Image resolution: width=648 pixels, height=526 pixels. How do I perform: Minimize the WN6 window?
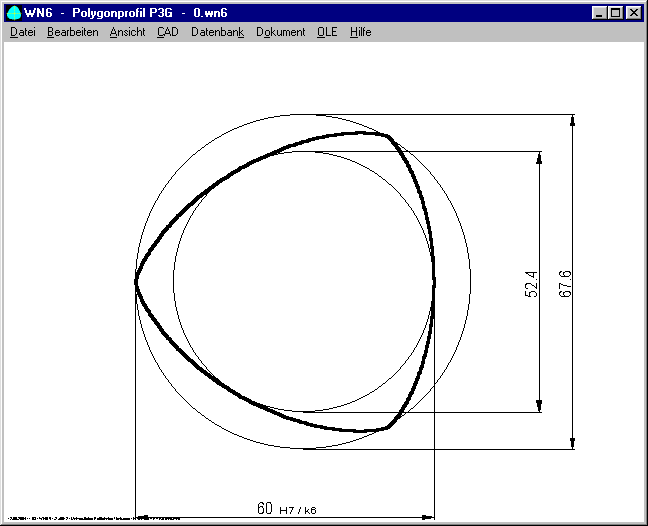(x=599, y=13)
